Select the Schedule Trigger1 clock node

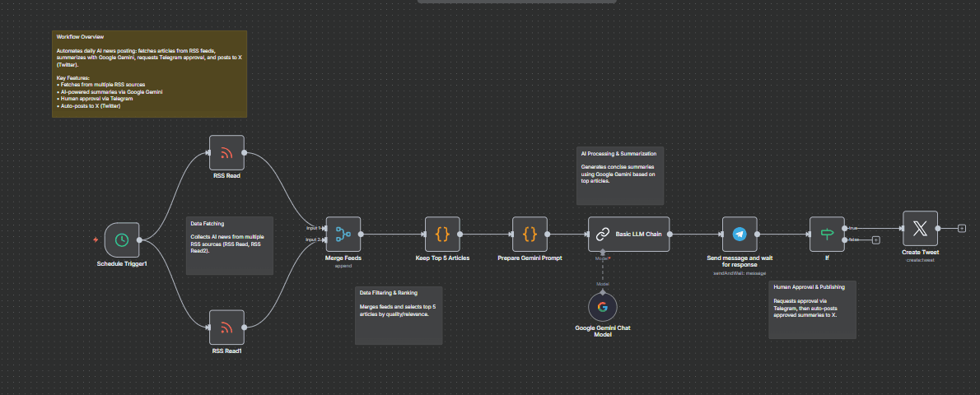point(121,240)
